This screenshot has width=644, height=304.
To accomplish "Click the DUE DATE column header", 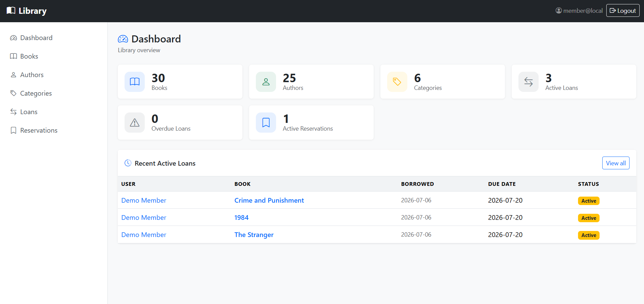I will 502,184.
